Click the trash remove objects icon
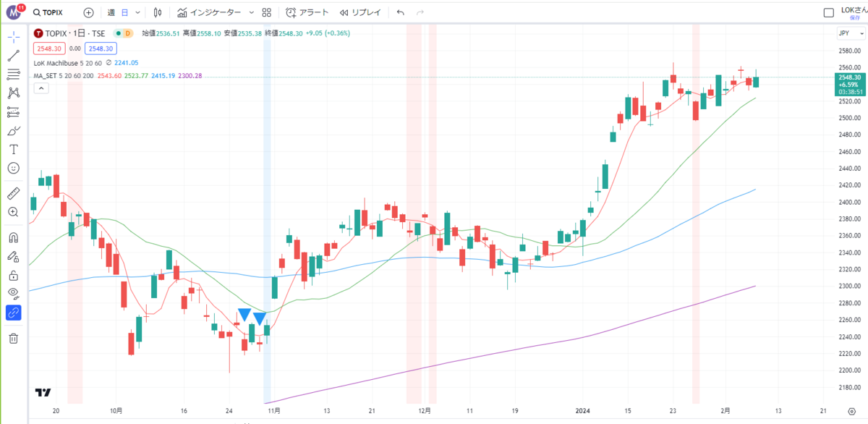Viewport: 868px width, 424px height. [x=13, y=338]
